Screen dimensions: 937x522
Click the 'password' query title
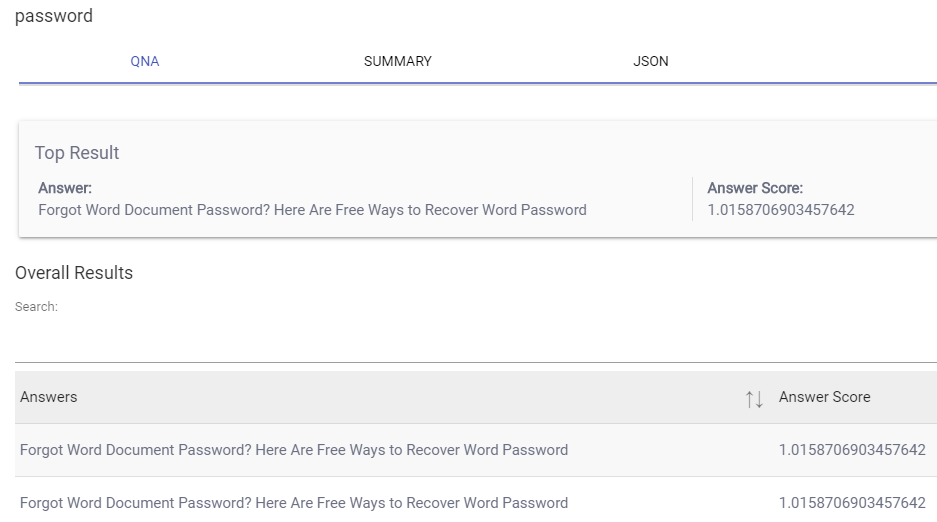pyautogui.click(x=54, y=16)
